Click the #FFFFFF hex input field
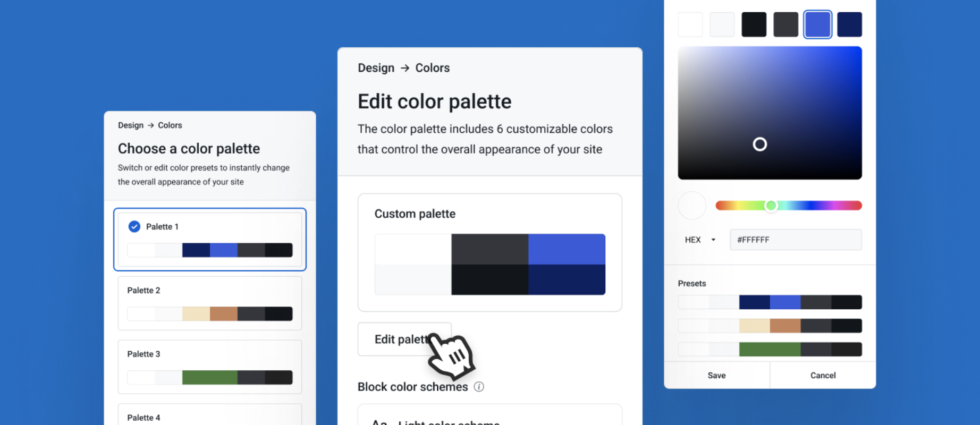980x425 pixels. [796, 240]
